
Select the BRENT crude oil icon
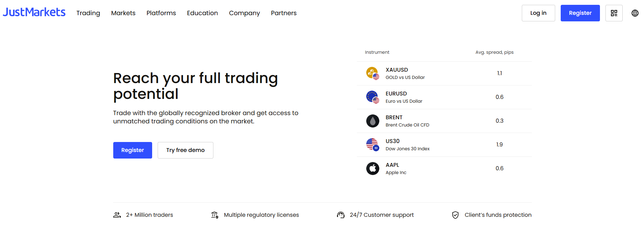[372, 121]
